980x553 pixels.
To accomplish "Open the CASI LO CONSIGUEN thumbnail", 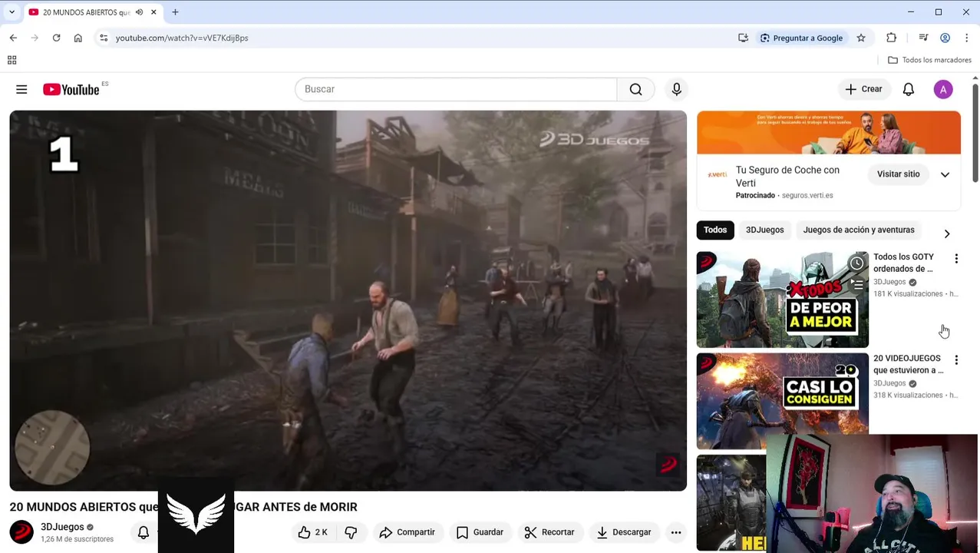I will 782,401.
